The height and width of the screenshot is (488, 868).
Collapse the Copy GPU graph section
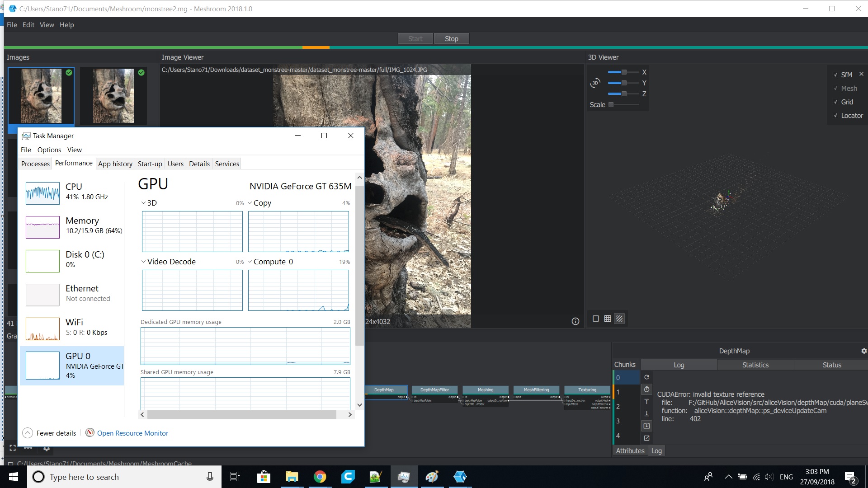(250, 202)
